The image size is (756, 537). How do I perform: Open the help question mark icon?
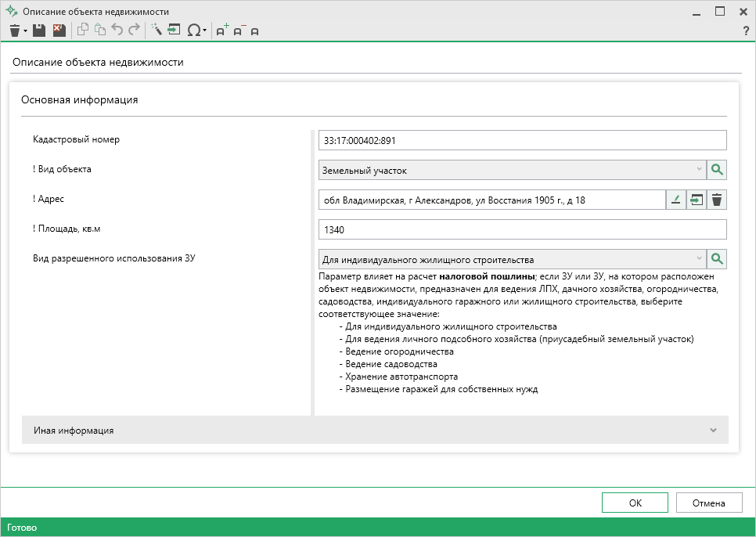point(746,31)
